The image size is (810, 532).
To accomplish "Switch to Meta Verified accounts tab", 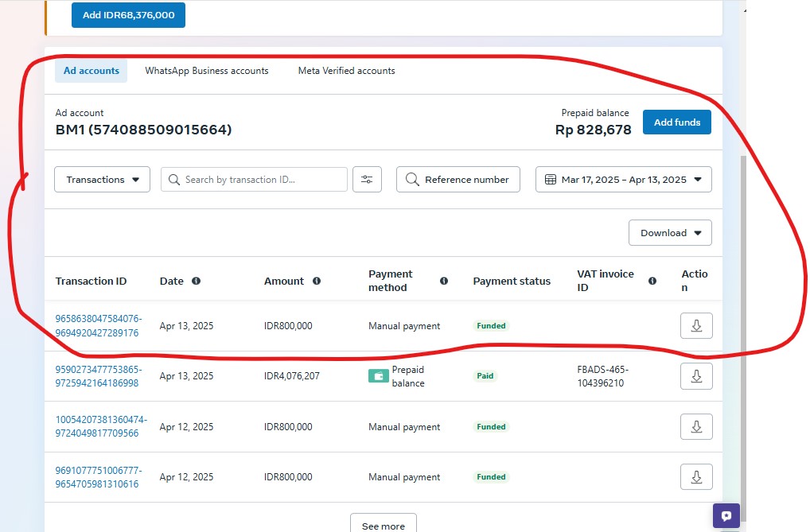I will click(x=346, y=71).
